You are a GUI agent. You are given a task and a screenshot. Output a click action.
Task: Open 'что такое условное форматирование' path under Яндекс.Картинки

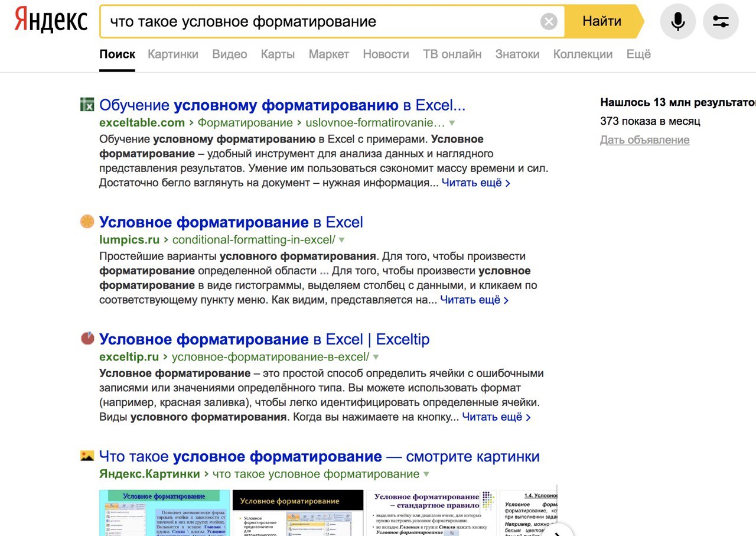pos(316,474)
